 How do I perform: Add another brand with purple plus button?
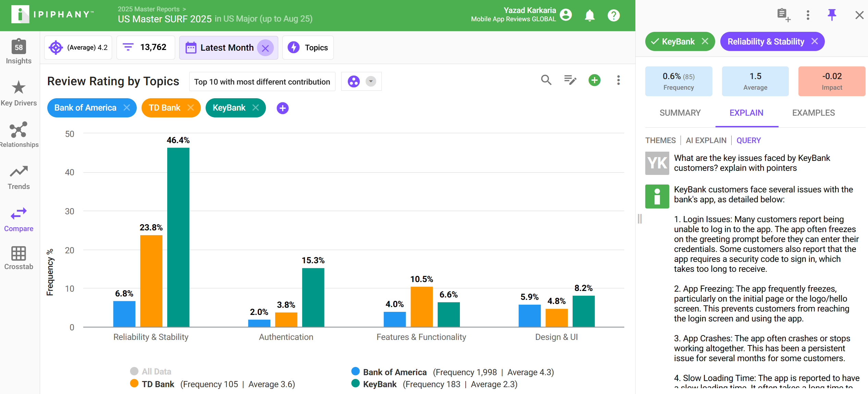[282, 108]
